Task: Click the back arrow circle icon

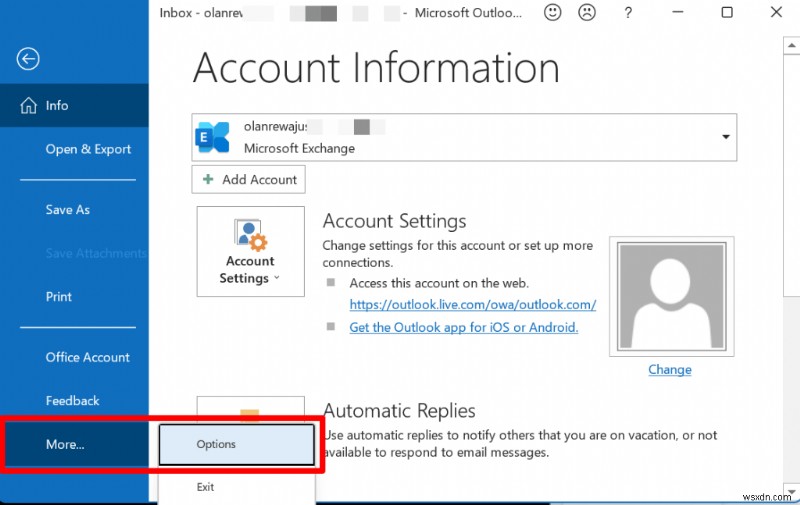Action: (28, 59)
